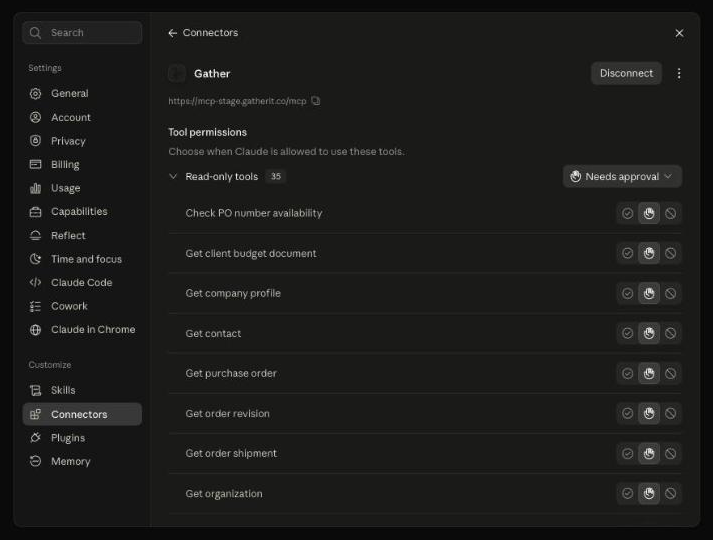Click the Get organization label
Viewport: 713px width, 540px height.
tap(224, 494)
